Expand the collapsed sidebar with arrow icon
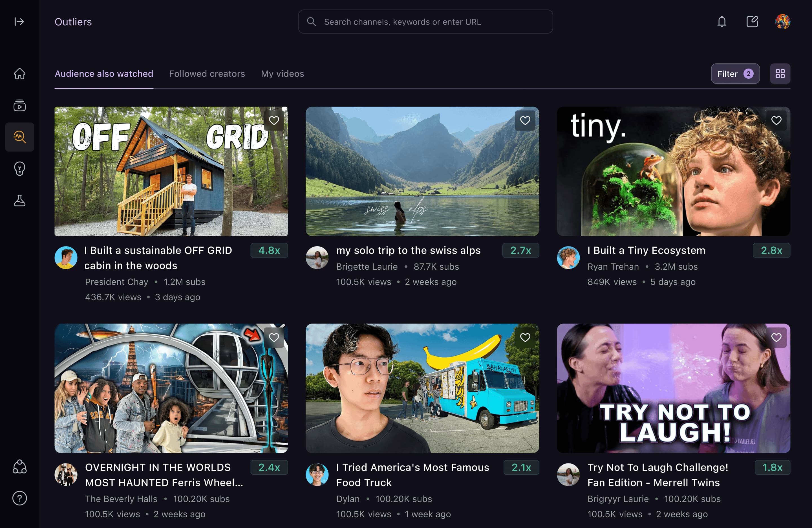The image size is (812, 528). pos(19,22)
